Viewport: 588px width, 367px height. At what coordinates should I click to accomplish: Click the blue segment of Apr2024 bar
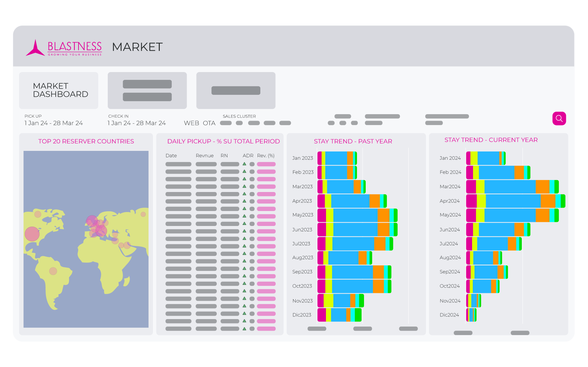[513, 201]
